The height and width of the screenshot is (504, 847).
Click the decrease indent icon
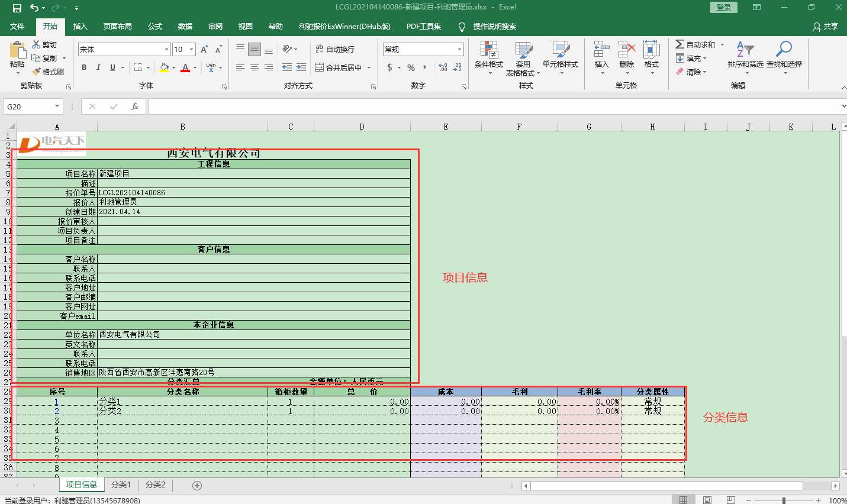(x=287, y=67)
